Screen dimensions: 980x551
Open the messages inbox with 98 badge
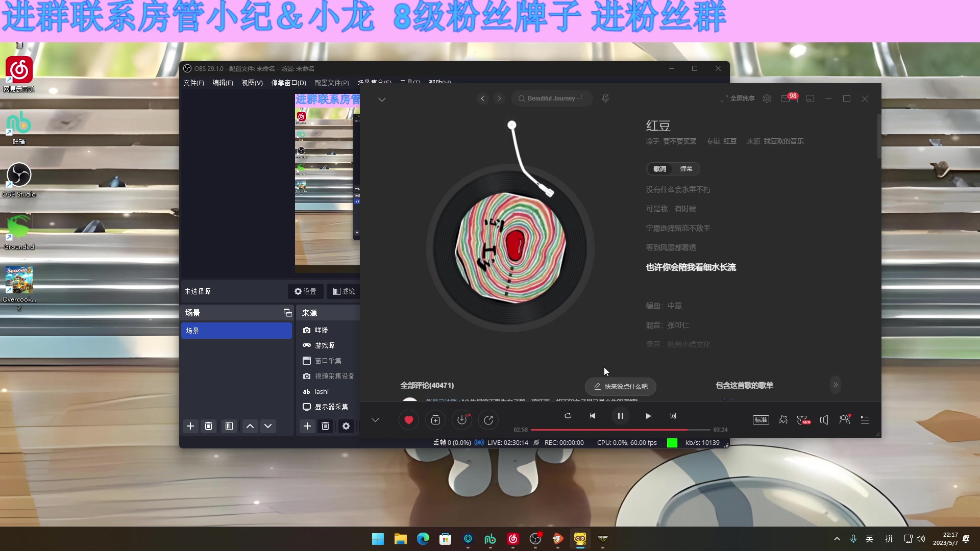789,97
